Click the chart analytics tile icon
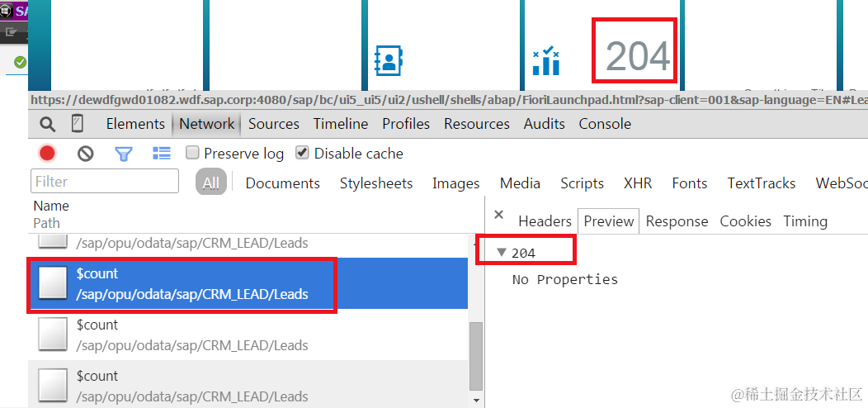Screen dimensions: 868x408 [x=546, y=61]
